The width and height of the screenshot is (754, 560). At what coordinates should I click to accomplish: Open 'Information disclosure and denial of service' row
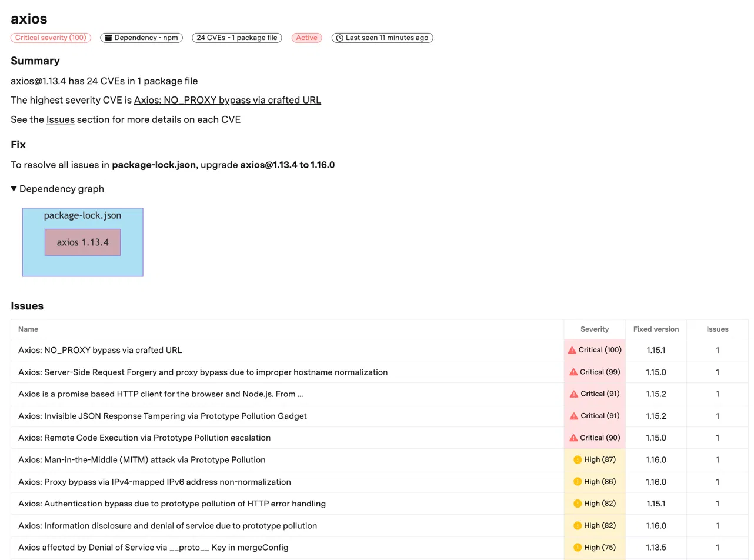[x=379, y=525]
